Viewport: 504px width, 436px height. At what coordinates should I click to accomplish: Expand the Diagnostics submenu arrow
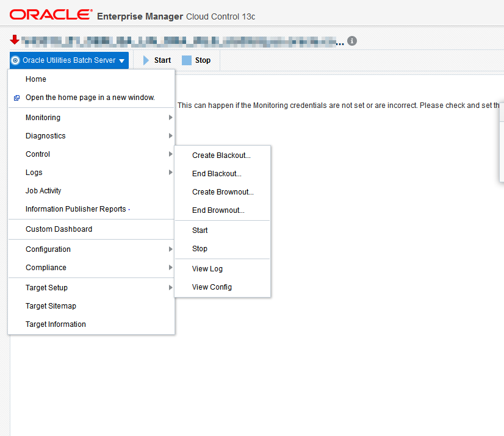pyautogui.click(x=171, y=136)
